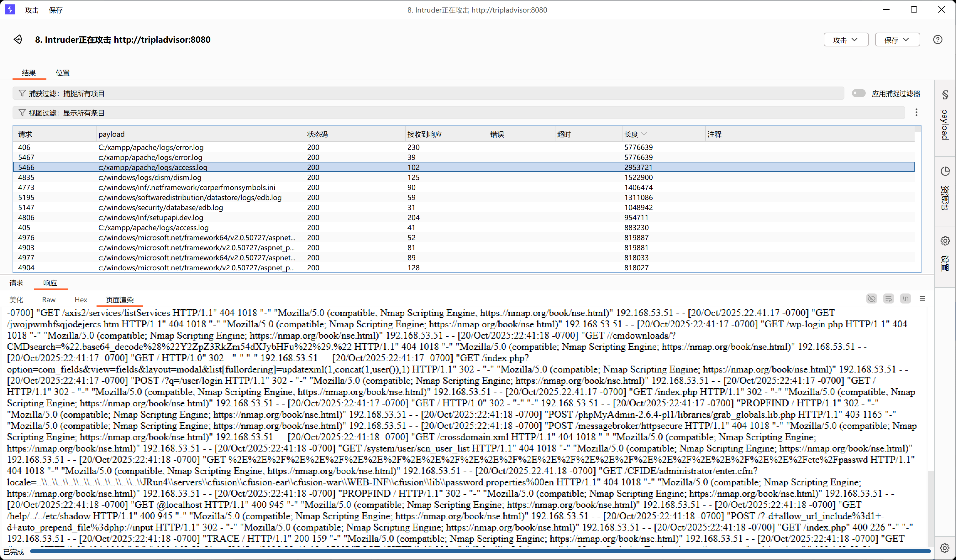Switch to the Hex view tab

pyautogui.click(x=81, y=299)
